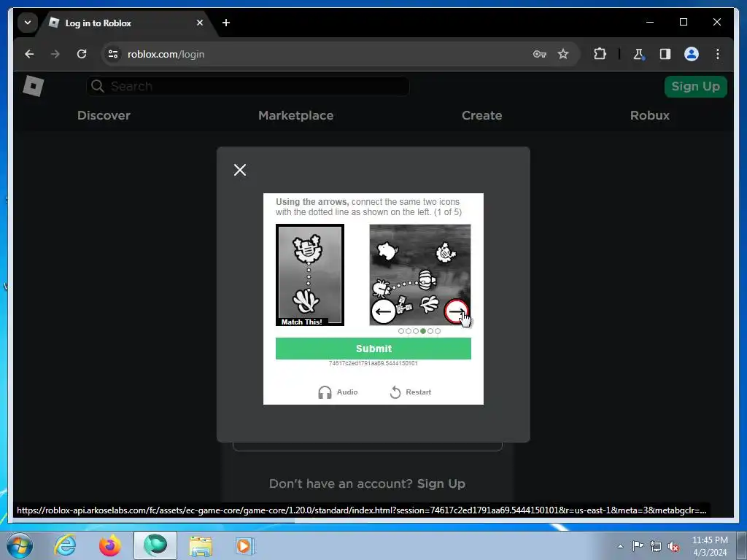Screen dimensions: 747x560
Task: Launch Internet Explorer from the taskbar
Action: tap(64, 545)
